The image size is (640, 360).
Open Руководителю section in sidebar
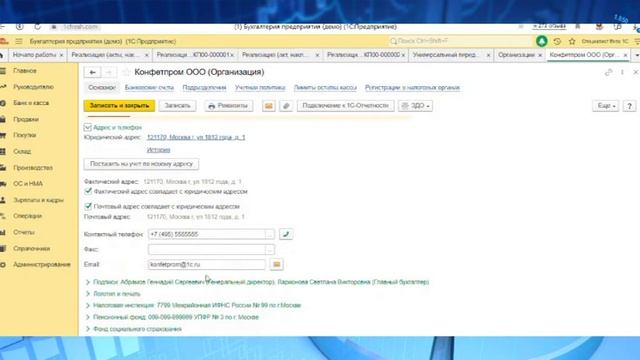pyautogui.click(x=33, y=87)
